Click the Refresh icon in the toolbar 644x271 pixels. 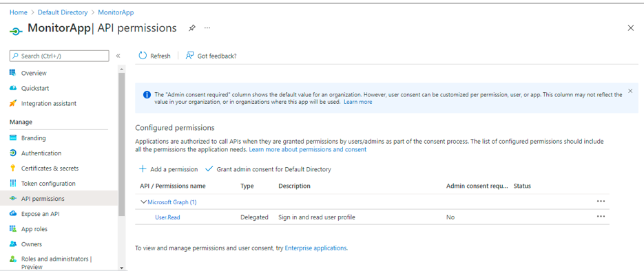pos(143,56)
